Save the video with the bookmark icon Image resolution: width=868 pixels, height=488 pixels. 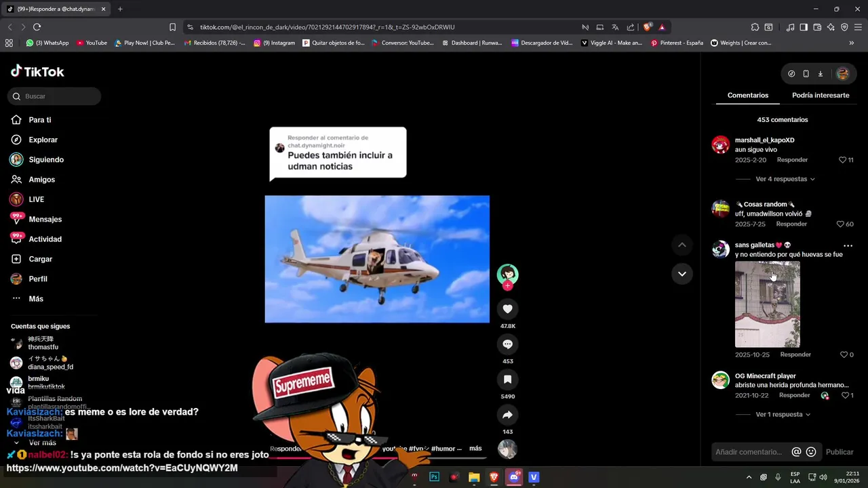[x=507, y=380]
